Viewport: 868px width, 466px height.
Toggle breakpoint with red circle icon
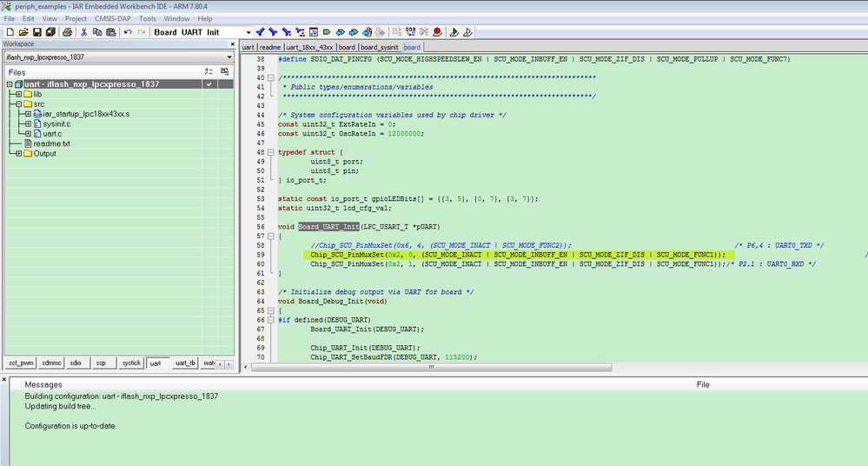pyautogui.click(x=437, y=32)
